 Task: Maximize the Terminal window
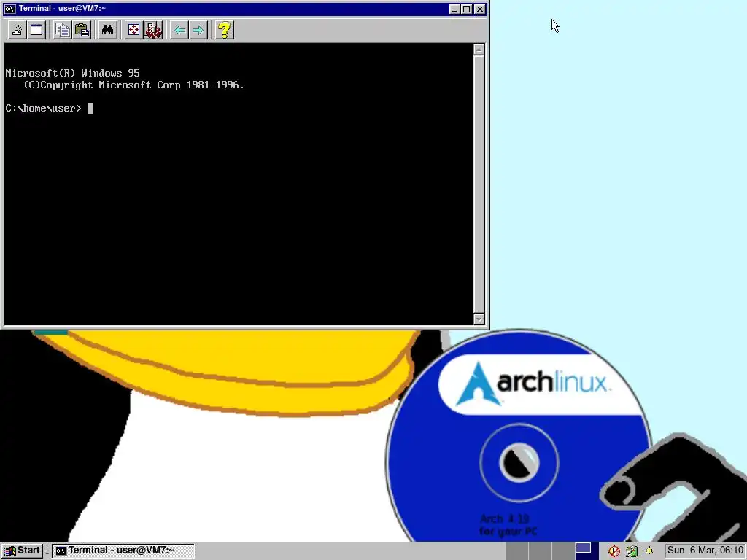tap(467, 9)
